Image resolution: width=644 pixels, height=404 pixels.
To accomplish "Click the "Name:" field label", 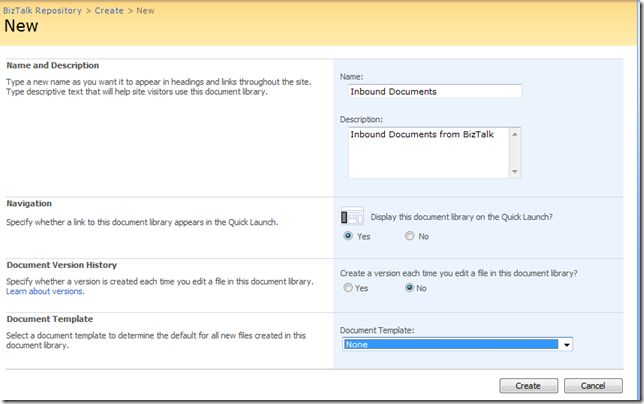I will [353, 76].
